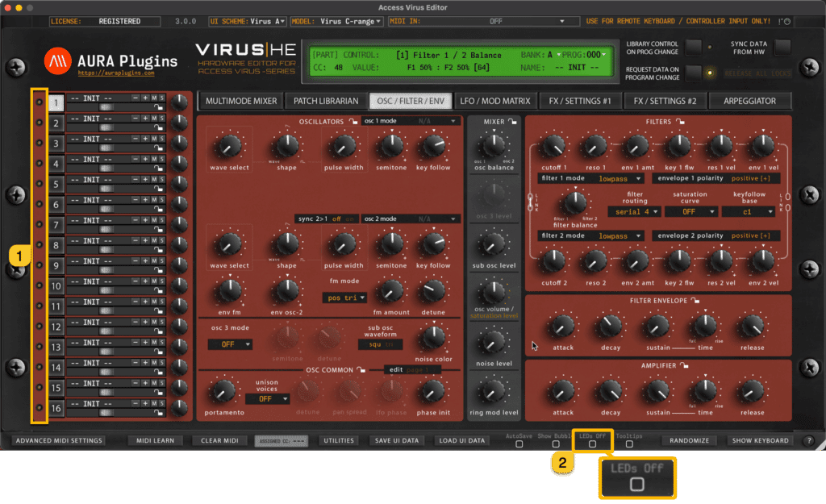Click the cutoff 1 filter knob
Screen dimensions: 826x504
coord(553,147)
